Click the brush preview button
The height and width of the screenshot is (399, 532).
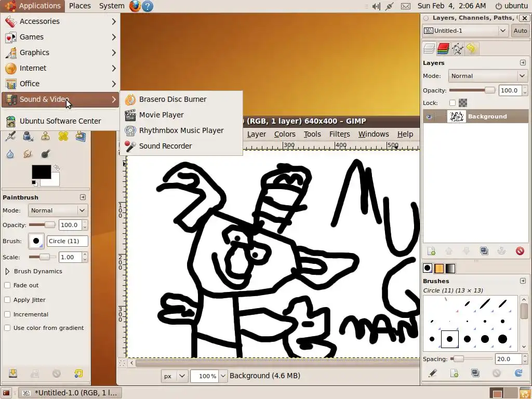click(36, 241)
